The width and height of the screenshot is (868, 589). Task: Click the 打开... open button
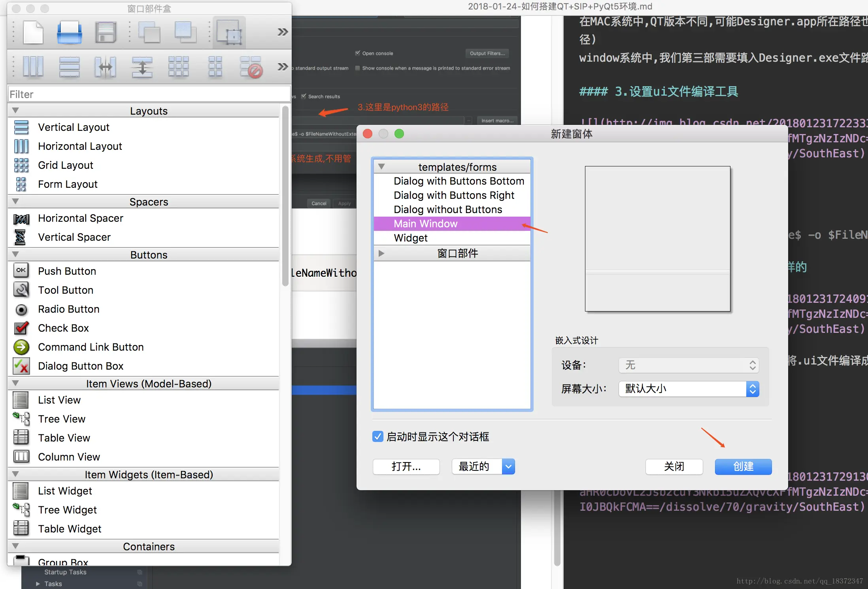406,466
